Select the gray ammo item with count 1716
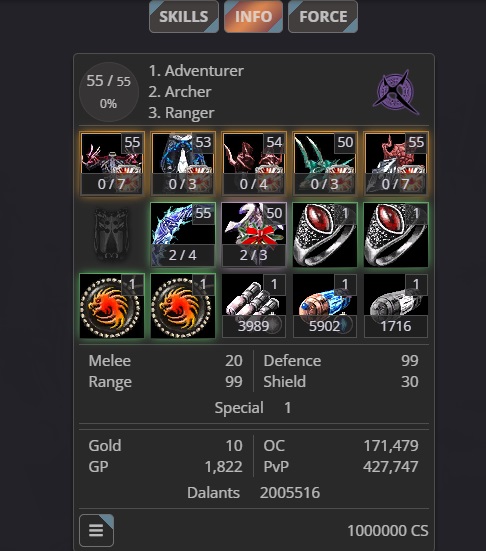The width and height of the screenshot is (486, 551). pyautogui.click(x=396, y=306)
